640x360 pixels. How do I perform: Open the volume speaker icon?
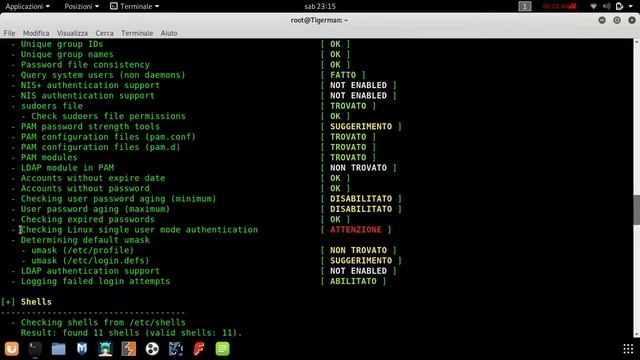click(x=607, y=6)
